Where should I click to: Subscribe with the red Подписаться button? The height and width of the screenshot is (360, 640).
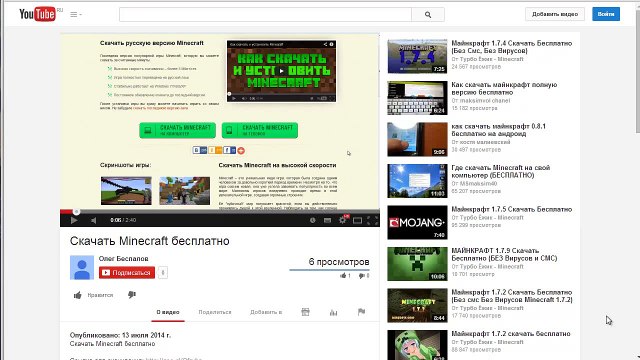(x=127, y=272)
